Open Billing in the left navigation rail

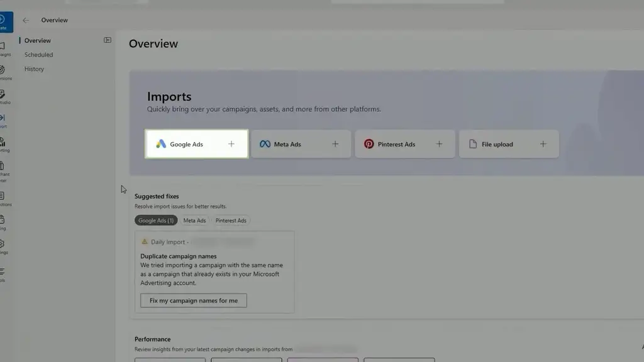coord(4,223)
